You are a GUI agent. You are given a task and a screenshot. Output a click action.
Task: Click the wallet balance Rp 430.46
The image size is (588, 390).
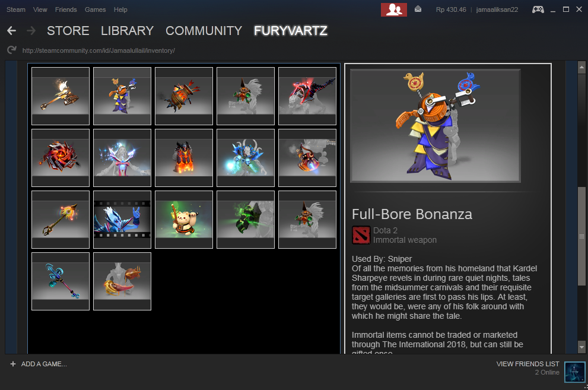[451, 9]
